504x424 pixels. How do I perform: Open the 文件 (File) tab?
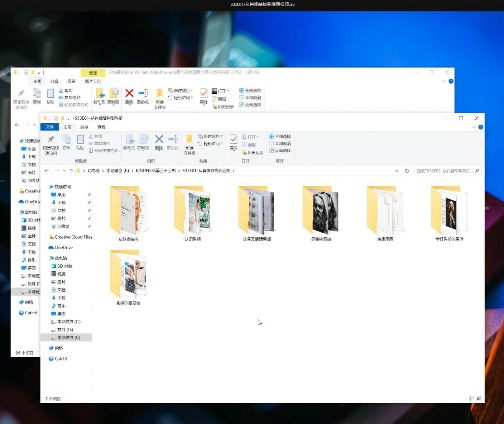[50, 127]
